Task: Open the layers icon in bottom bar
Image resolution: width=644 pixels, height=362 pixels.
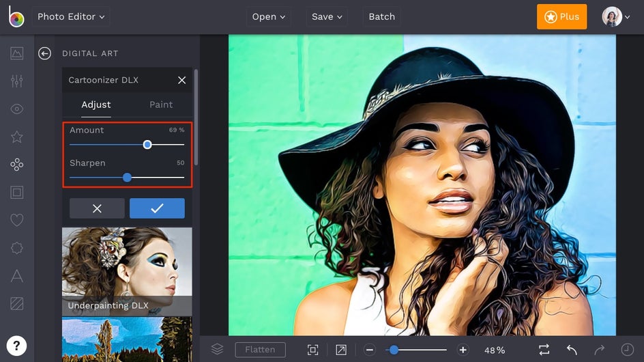Action: pos(217,349)
